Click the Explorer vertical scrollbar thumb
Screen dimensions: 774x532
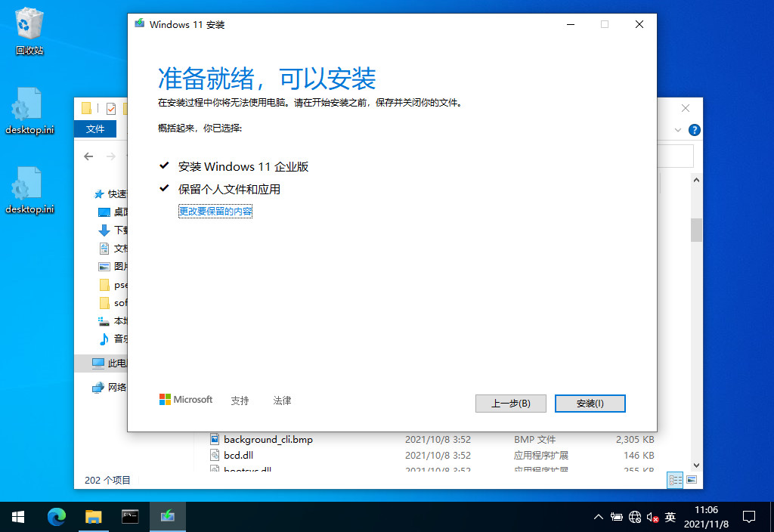696,230
